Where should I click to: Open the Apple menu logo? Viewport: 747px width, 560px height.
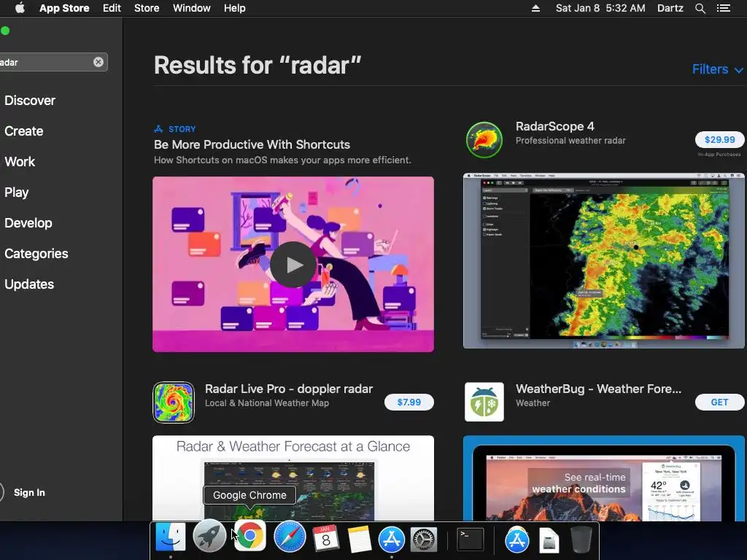[20, 8]
